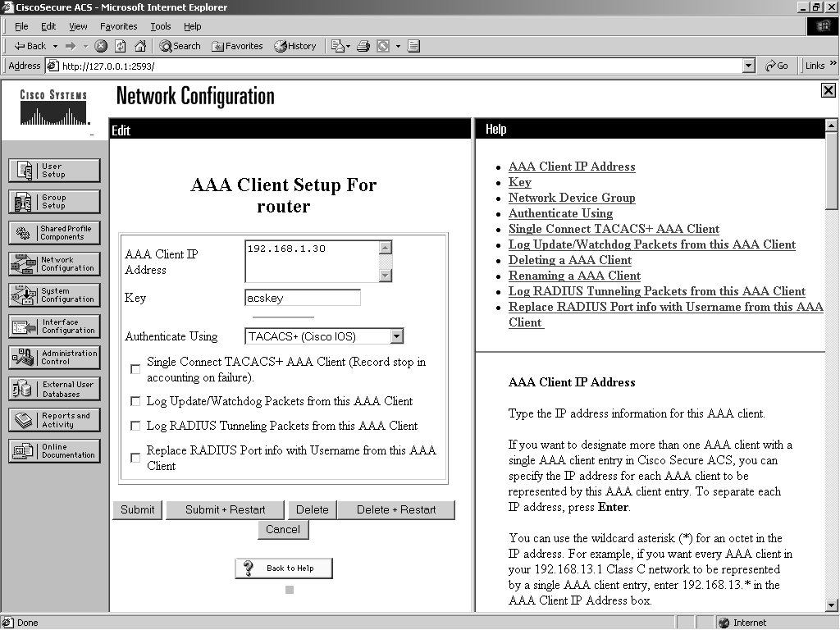Click the browser Back arrow
The image size is (840, 630).
point(30,46)
